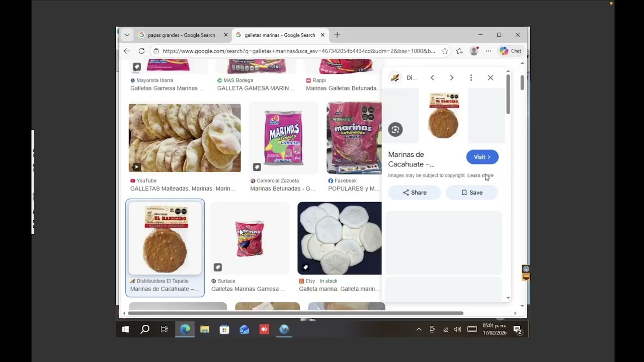Click the 'Marinas Betunadas - G...' caption
This screenshot has width=644, height=362.
[283, 189]
